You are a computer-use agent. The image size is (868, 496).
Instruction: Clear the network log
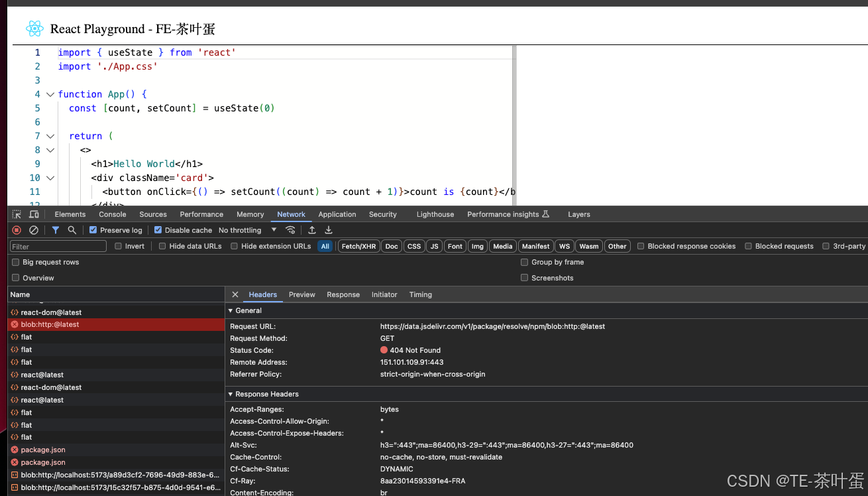click(x=34, y=230)
